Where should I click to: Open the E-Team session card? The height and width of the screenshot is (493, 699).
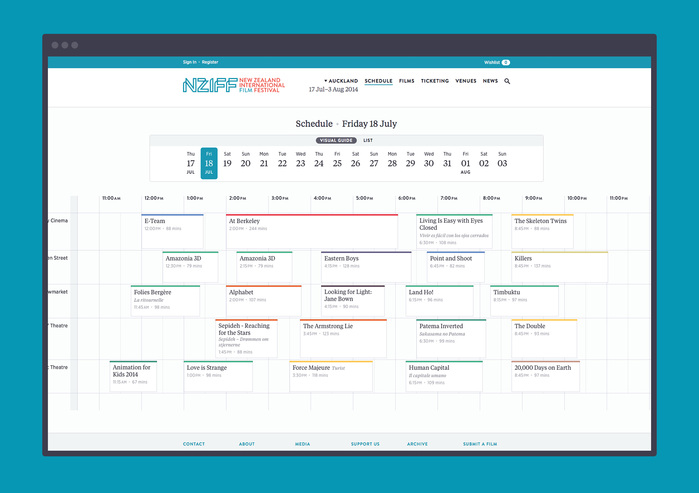[x=173, y=231]
